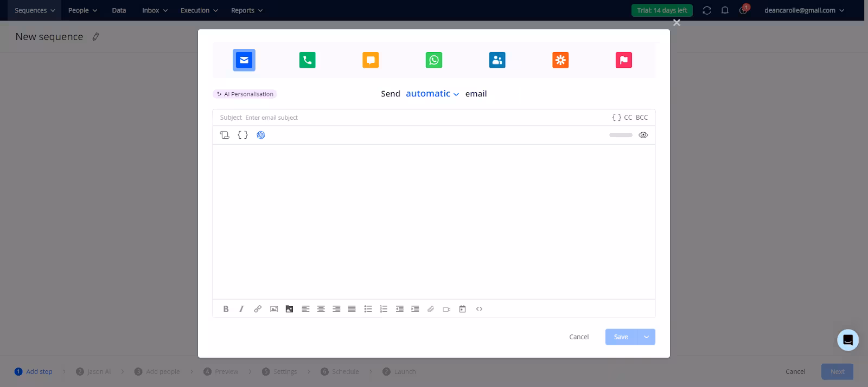Choose the WhatsApp step type
Screen dimensions: 868x387
tap(434, 60)
